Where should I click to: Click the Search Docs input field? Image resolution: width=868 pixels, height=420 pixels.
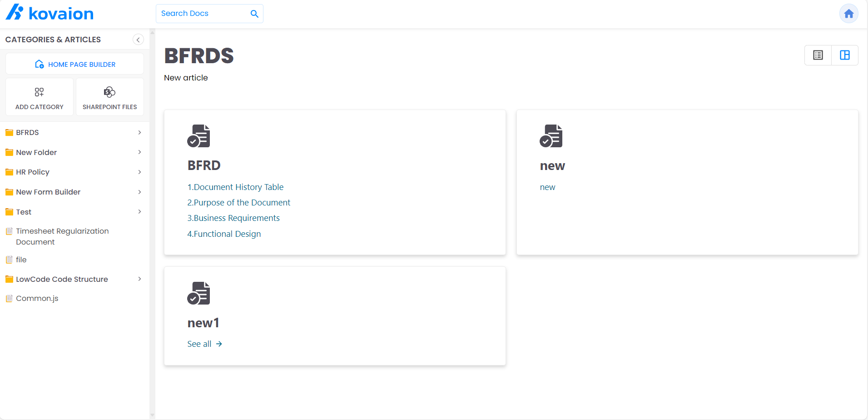200,14
